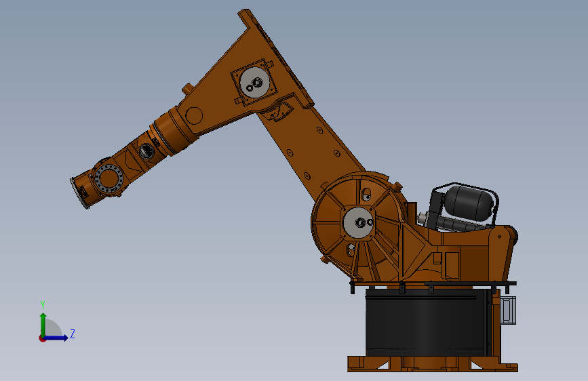Click the green Y axis arrow of the triad
The height and width of the screenshot is (381, 588).
43,324
